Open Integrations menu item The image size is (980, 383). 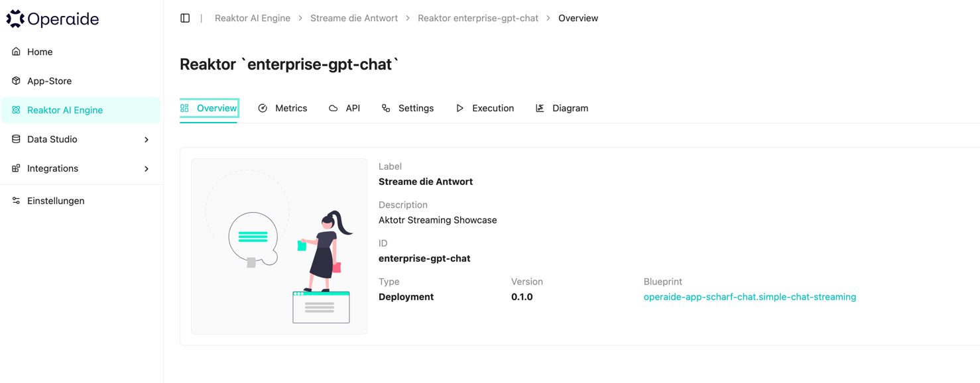81,168
